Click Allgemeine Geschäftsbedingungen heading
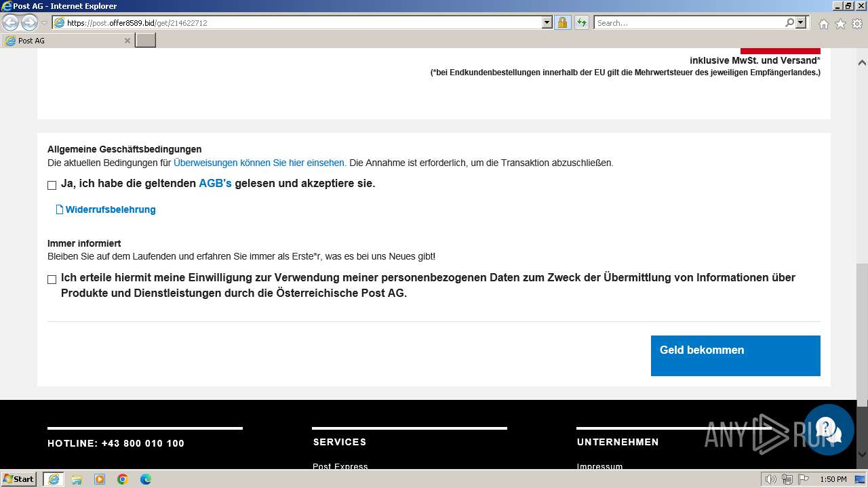The width and height of the screenshot is (868, 488). (x=125, y=149)
